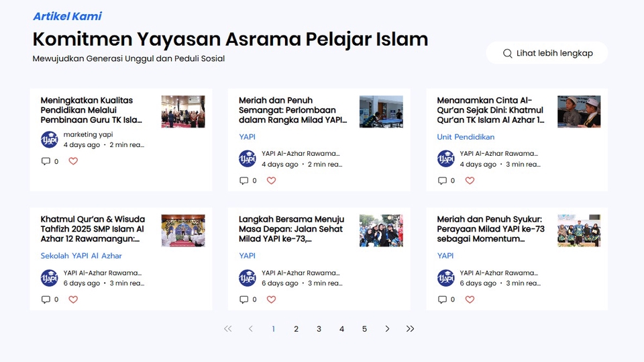Click the Khatmul Qur'an Wisuda Tahfizh thumbnail
This screenshot has width=644, height=362.
click(x=182, y=230)
